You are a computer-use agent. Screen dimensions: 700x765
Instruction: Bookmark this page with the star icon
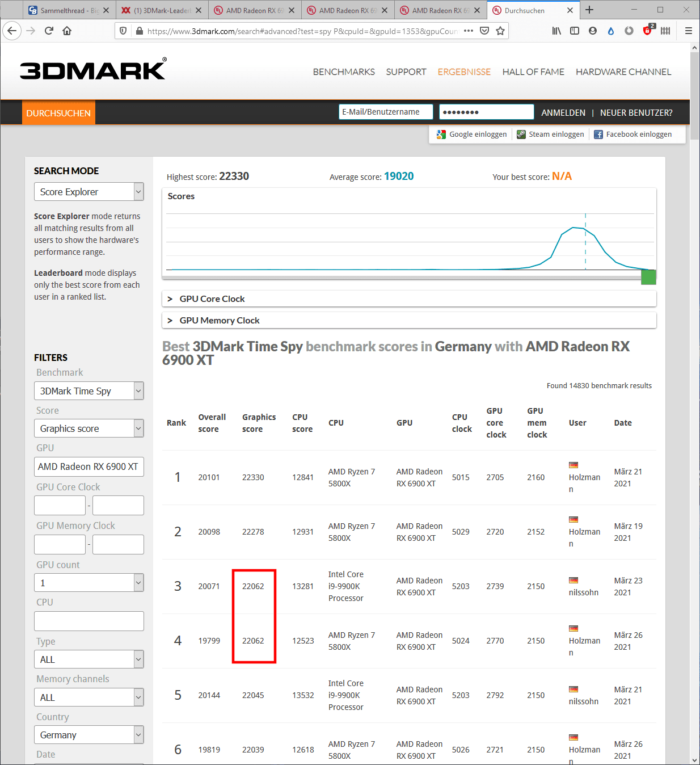[500, 31]
